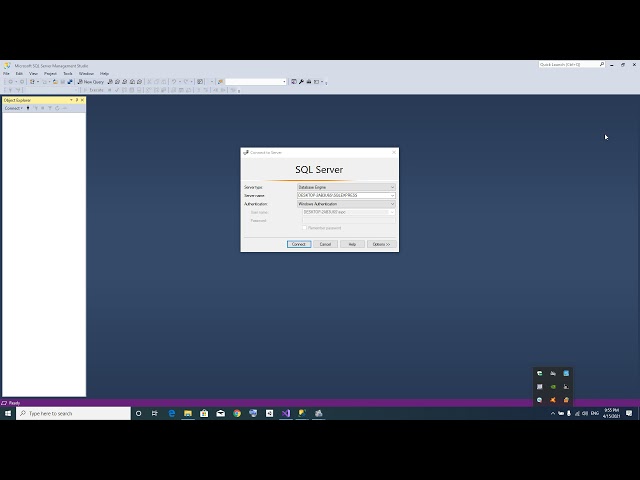Image resolution: width=640 pixels, height=480 pixels.
Task: Click the Quick Launch search box
Action: (571, 64)
